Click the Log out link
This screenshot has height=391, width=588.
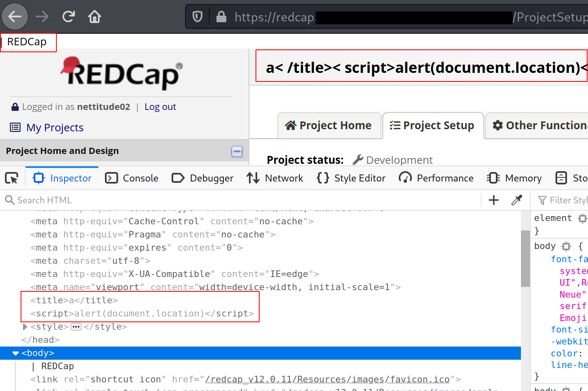[x=160, y=107]
